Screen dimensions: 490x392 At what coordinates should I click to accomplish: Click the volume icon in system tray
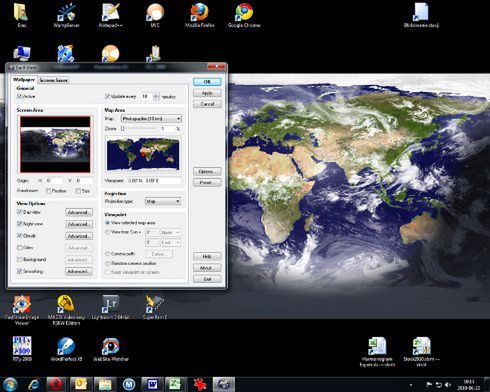[448, 385]
